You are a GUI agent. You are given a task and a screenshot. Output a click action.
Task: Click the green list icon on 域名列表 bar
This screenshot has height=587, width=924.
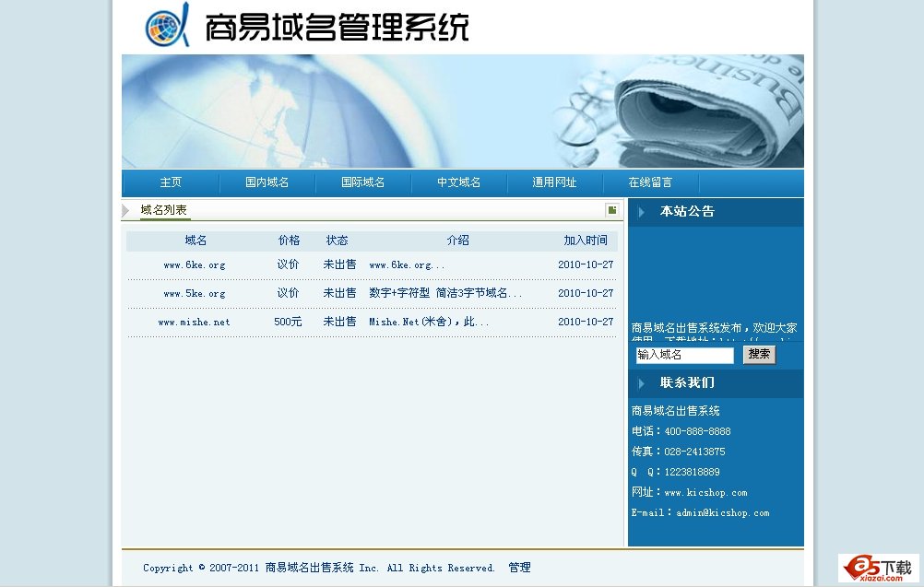coord(611,210)
